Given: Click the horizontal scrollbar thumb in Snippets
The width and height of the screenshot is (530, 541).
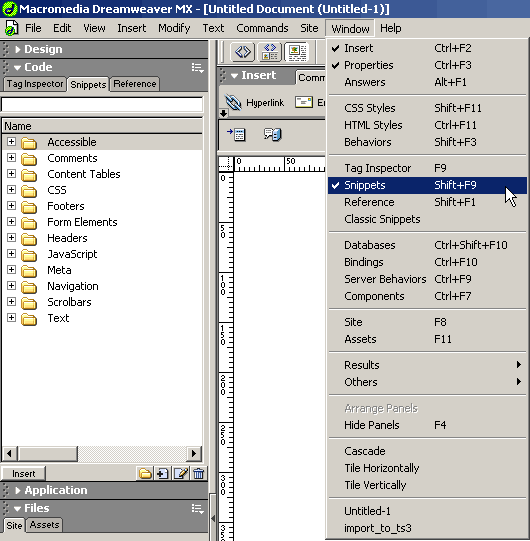Looking at the screenshot, I should [48, 453].
